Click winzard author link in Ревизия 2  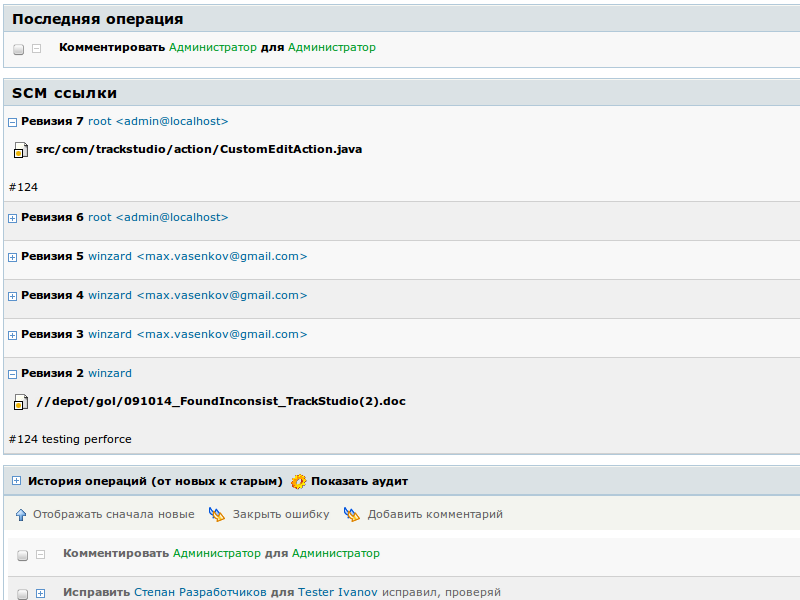point(110,373)
